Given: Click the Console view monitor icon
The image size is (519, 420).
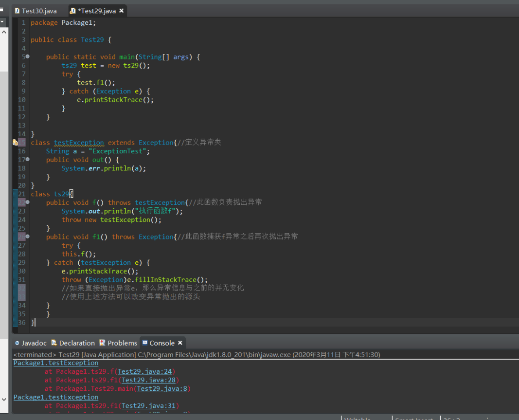Looking at the screenshot, I should 144,343.
